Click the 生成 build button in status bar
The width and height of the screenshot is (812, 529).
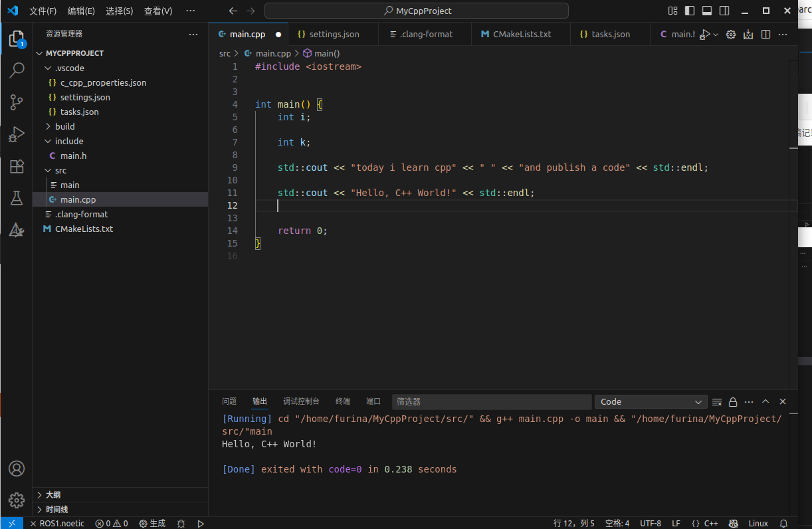click(x=152, y=524)
